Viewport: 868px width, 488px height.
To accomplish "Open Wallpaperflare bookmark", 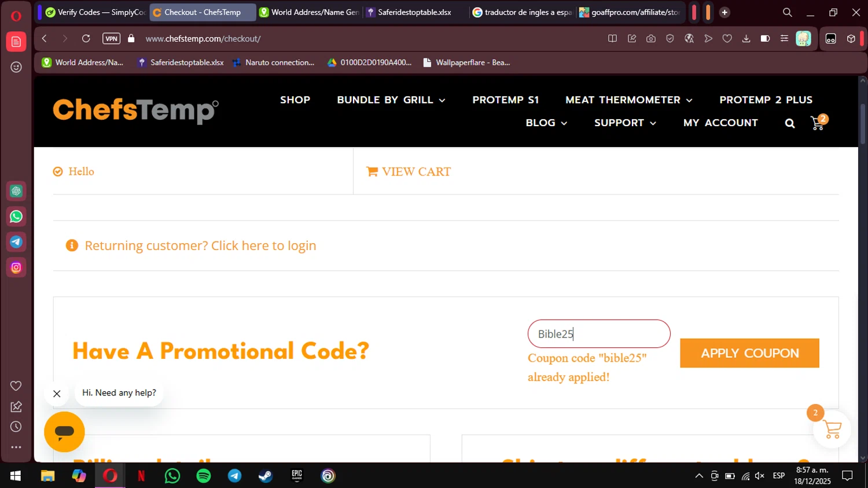I will click(466, 63).
